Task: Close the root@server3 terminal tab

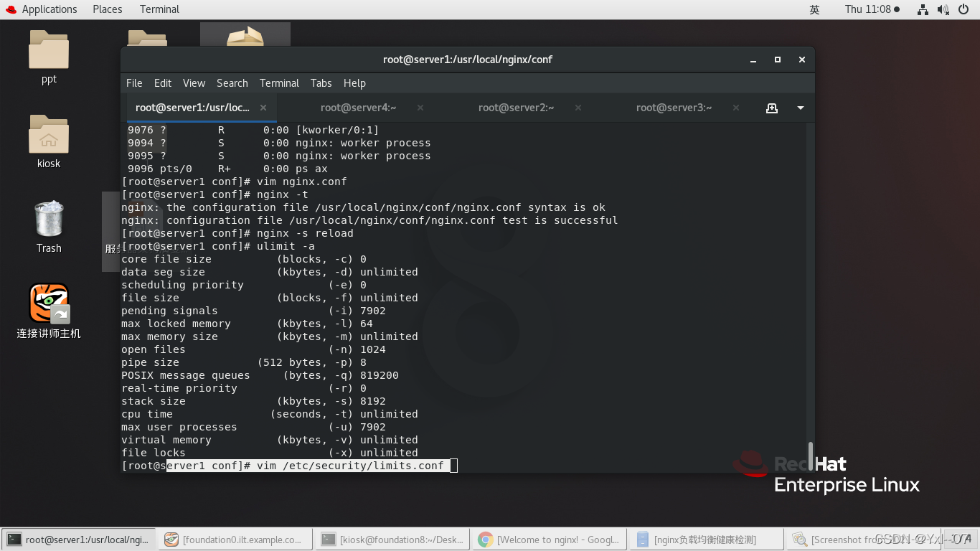Action: pyautogui.click(x=736, y=108)
